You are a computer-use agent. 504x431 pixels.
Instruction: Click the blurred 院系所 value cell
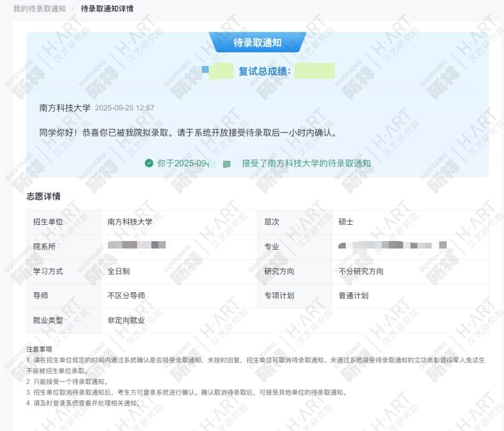point(136,245)
